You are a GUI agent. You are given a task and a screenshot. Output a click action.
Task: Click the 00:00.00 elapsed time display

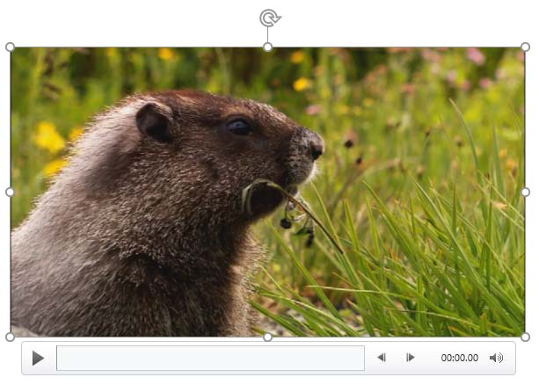pyautogui.click(x=460, y=358)
